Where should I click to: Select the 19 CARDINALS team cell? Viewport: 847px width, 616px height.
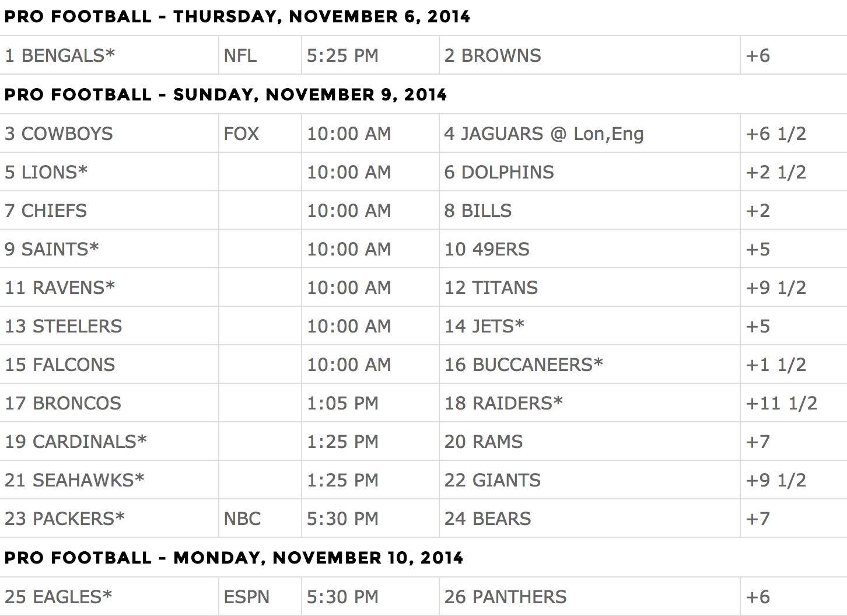76,442
